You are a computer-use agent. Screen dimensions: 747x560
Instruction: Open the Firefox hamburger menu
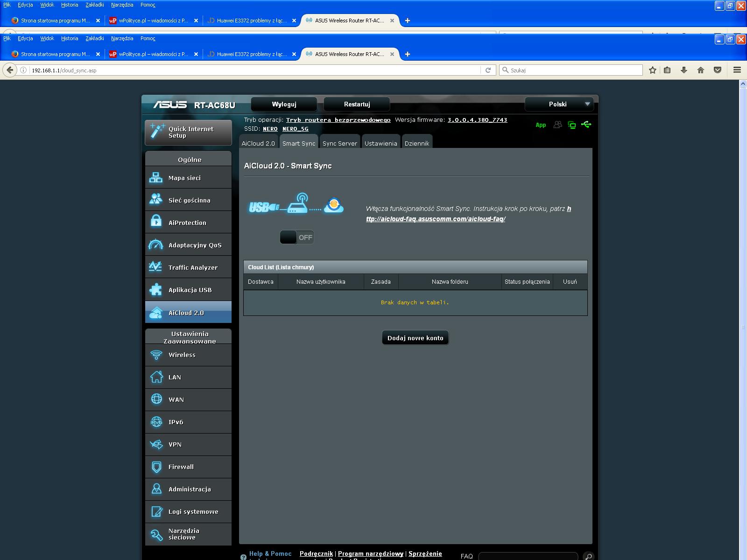point(737,70)
